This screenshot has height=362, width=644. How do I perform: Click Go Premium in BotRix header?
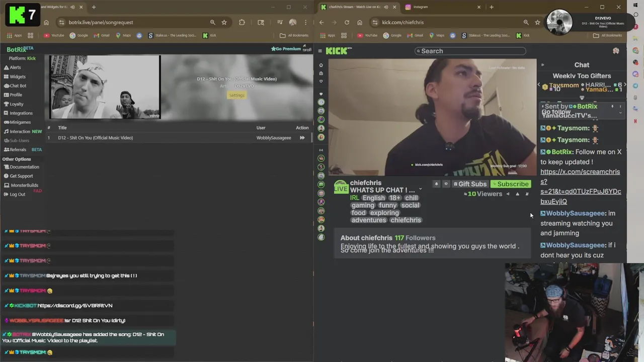pyautogui.click(x=286, y=49)
